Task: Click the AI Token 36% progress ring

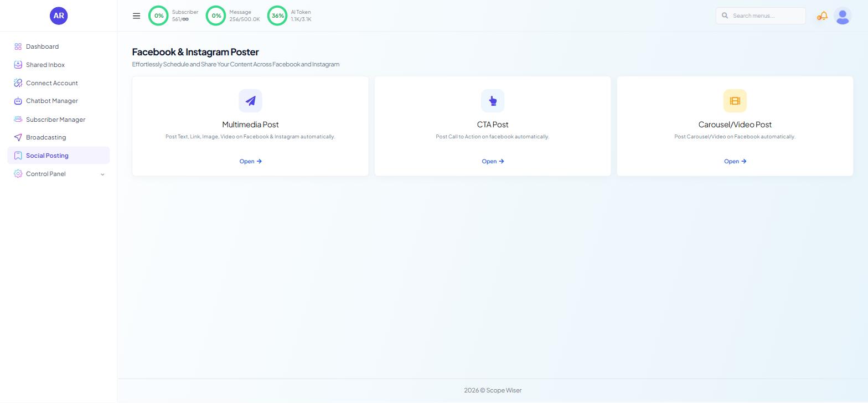Action: 278,15
